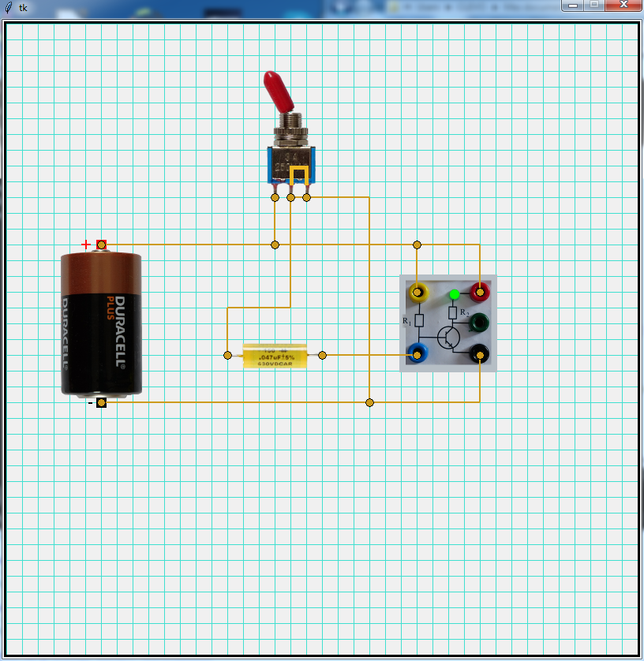644x661 pixels.
Task: Flip the red toggle switch lever
Action: pyautogui.click(x=279, y=89)
